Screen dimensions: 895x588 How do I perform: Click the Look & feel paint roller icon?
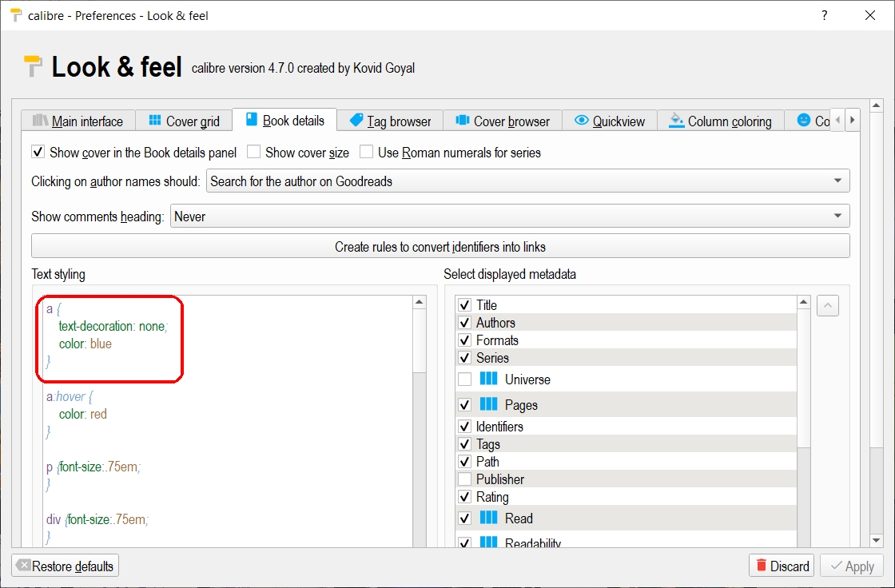[33, 66]
